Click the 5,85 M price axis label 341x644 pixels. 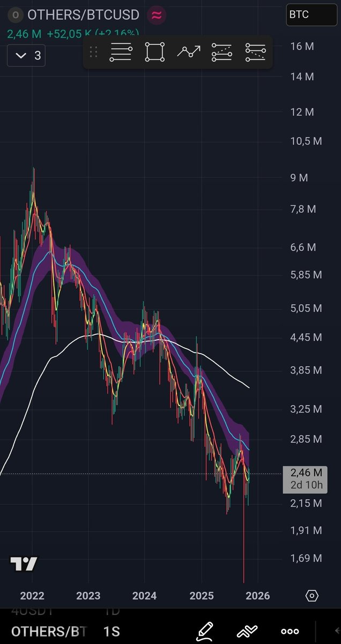tap(306, 275)
